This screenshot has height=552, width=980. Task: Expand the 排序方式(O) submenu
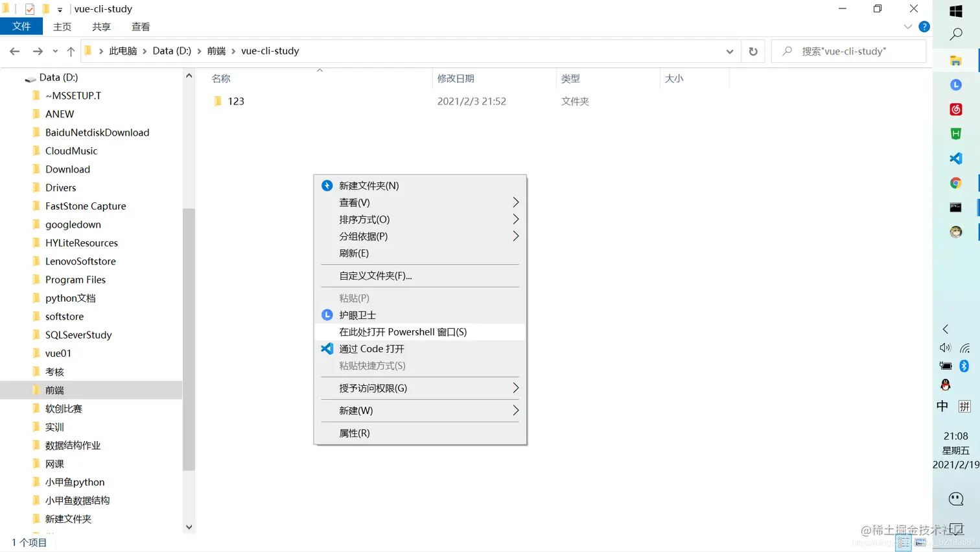coord(516,219)
